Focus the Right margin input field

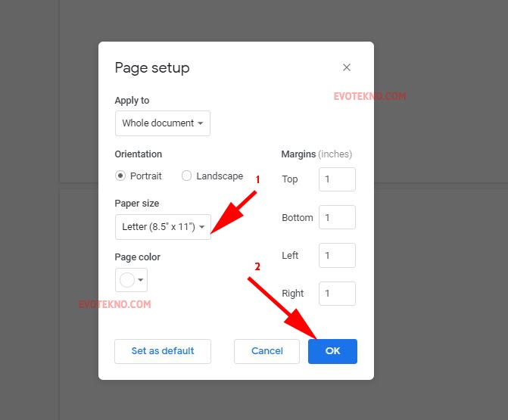click(337, 294)
